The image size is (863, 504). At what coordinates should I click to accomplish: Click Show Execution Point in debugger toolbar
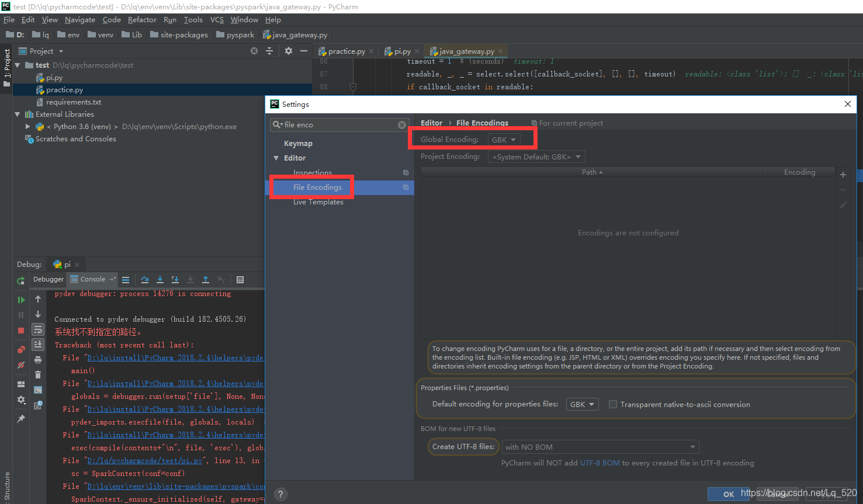[126, 280]
